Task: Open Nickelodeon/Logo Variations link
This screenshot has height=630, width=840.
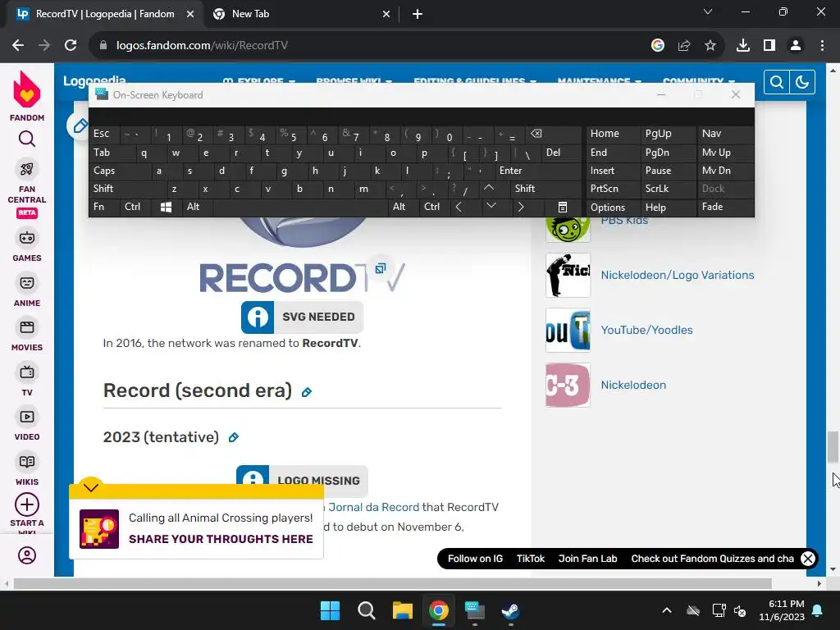Action: 678,275
